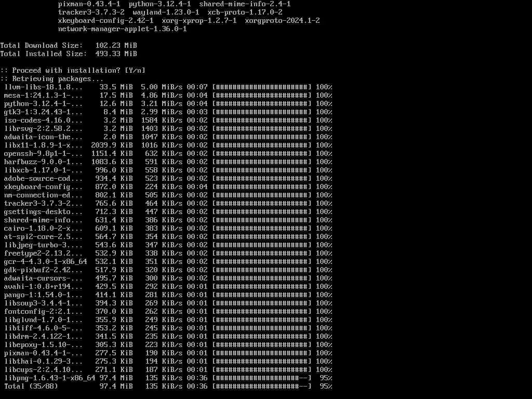The image size is (532, 399).
Task: Click the libcups-2:2.4.10 package row
Action: [x=168, y=369]
